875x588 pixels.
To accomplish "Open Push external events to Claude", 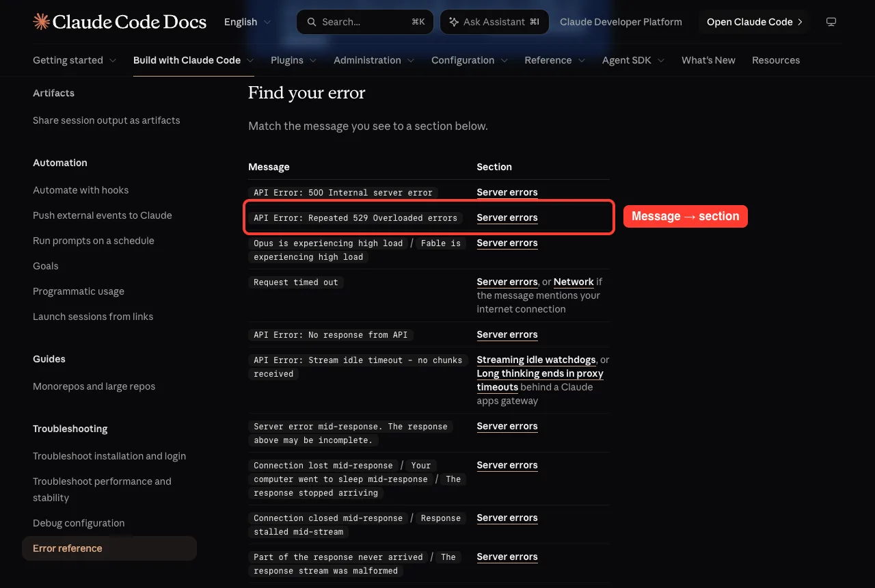I will click(103, 215).
